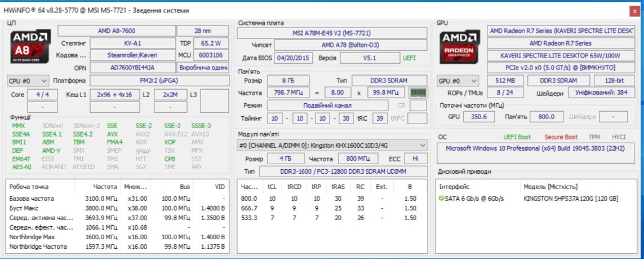Click the BIOS date 04/20/2015 field
This screenshot has height=259, width=644.
293,58
